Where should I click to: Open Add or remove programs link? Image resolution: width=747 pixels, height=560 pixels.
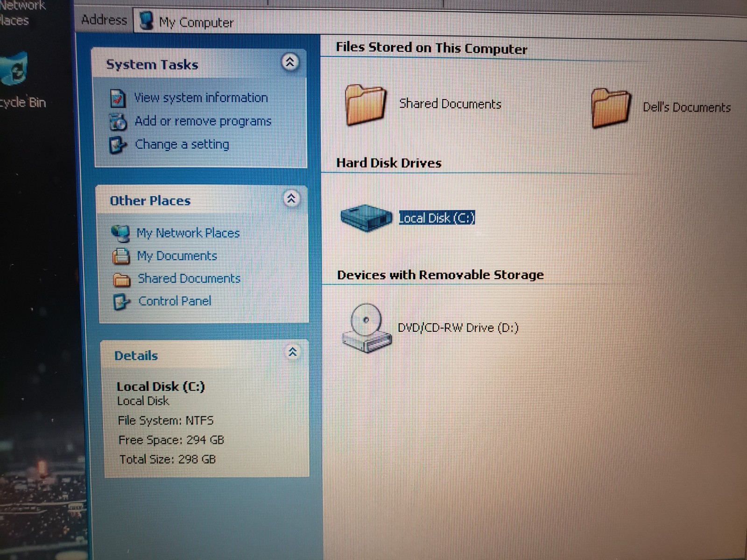(203, 121)
